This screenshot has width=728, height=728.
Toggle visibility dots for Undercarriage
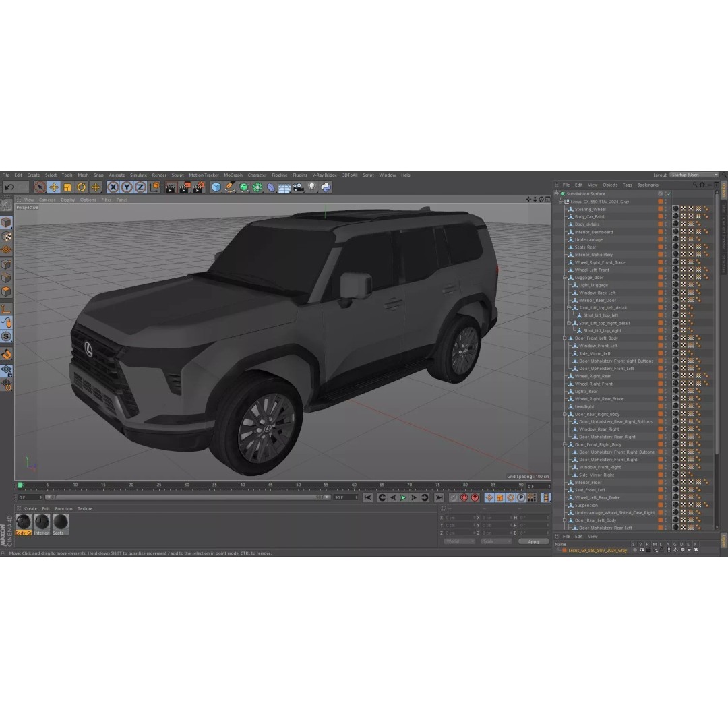coord(665,239)
